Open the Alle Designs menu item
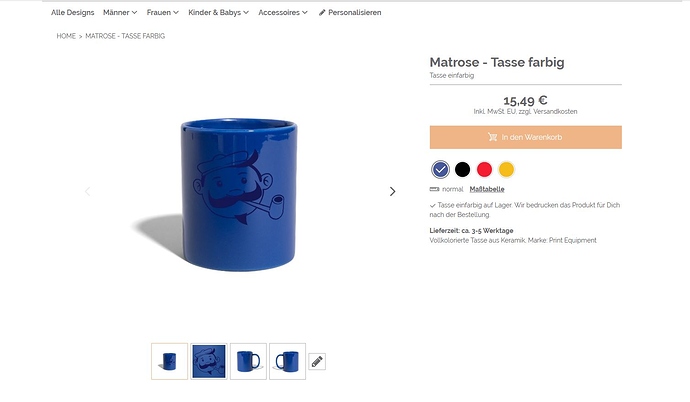 pos(72,13)
